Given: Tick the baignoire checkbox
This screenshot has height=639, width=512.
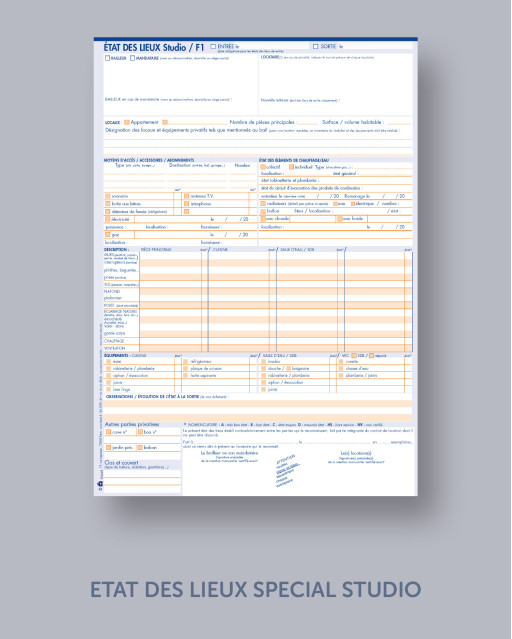Looking at the screenshot, I should [288, 368].
